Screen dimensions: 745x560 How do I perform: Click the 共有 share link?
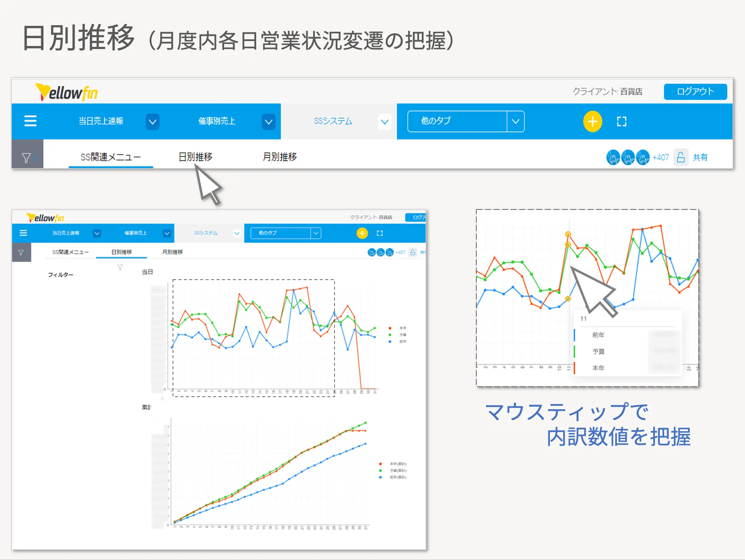pyautogui.click(x=700, y=157)
